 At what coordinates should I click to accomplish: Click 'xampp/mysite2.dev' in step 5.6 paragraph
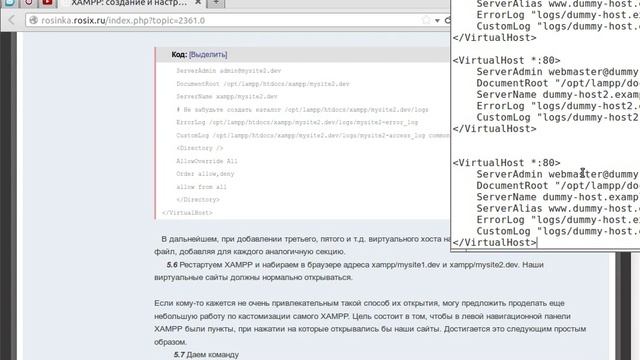[484, 265]
